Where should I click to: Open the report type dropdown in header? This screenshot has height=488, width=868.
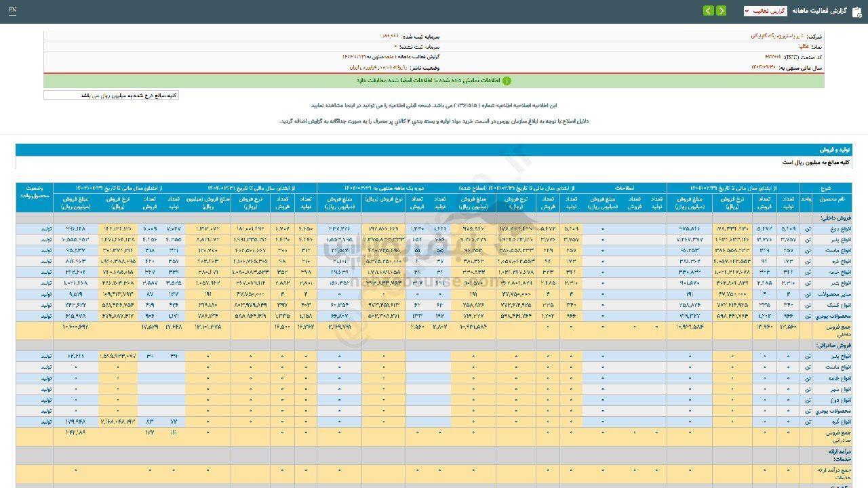[x=765, y=11]
